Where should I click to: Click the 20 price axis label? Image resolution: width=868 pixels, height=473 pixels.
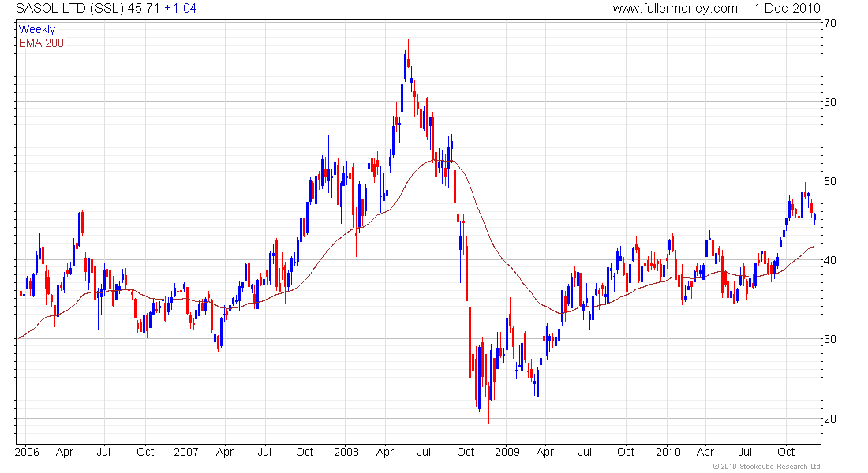tap(830, 419)
